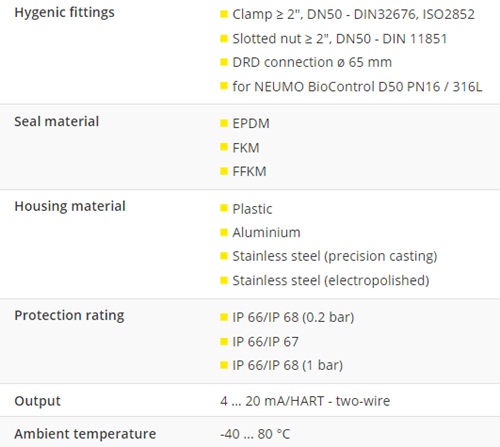Select the EPDM seal material
This screenshot has height=447, width=500.
[251, 124]
